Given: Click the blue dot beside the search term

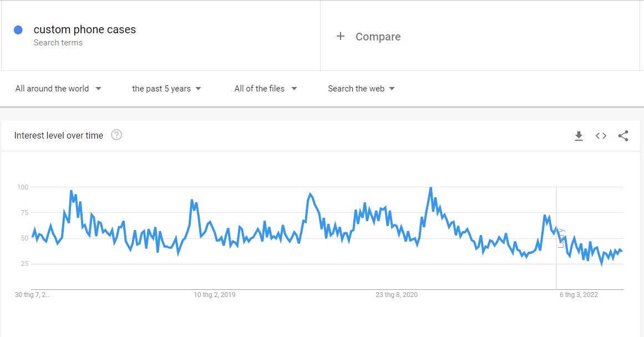Looking at the screenshot, I should pos(18,30).
